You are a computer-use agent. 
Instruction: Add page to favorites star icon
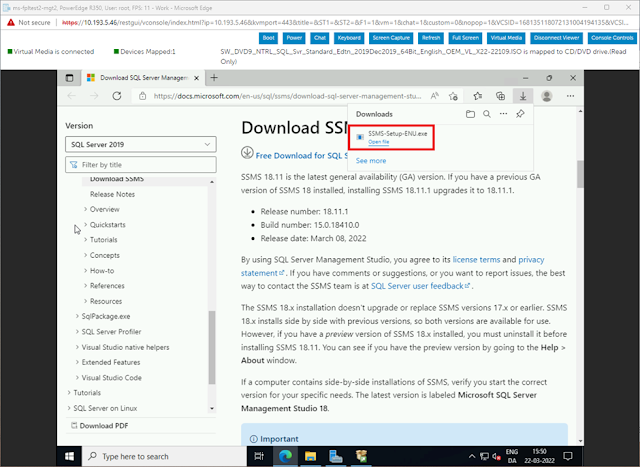tap(453, 96)
